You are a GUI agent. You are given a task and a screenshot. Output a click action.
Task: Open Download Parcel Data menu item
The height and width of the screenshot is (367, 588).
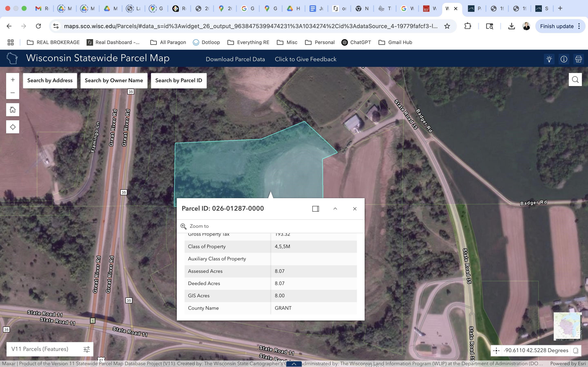[235, 59]
